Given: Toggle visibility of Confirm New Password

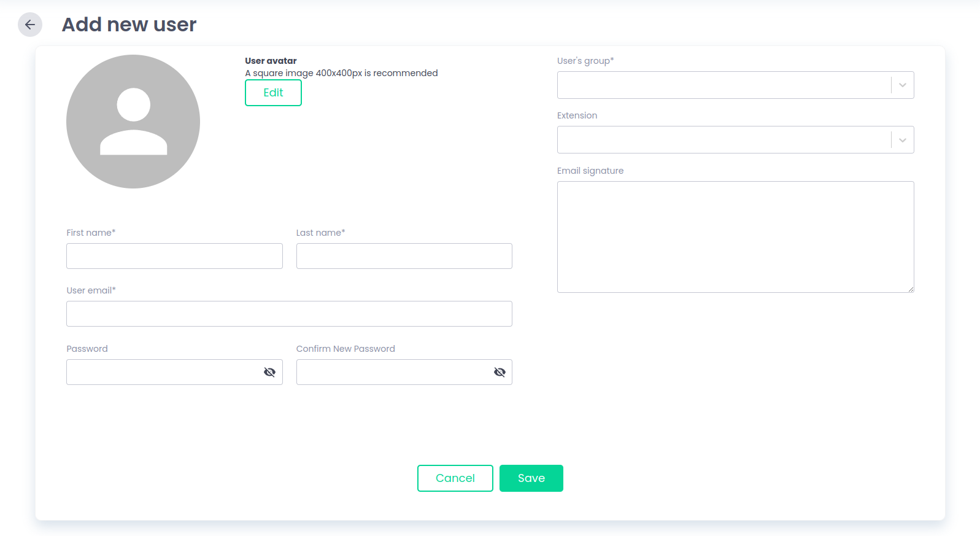Looking at the screenshot, I should [500, 372].
